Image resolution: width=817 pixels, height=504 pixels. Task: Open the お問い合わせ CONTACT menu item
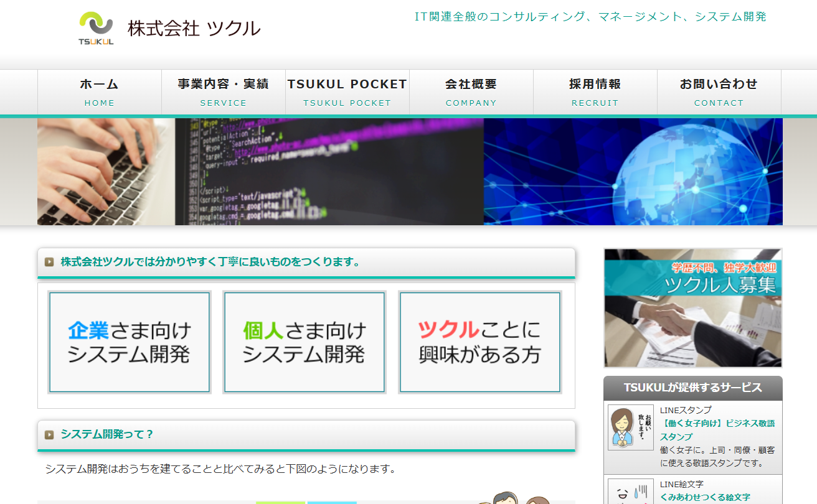coord(719,92)
